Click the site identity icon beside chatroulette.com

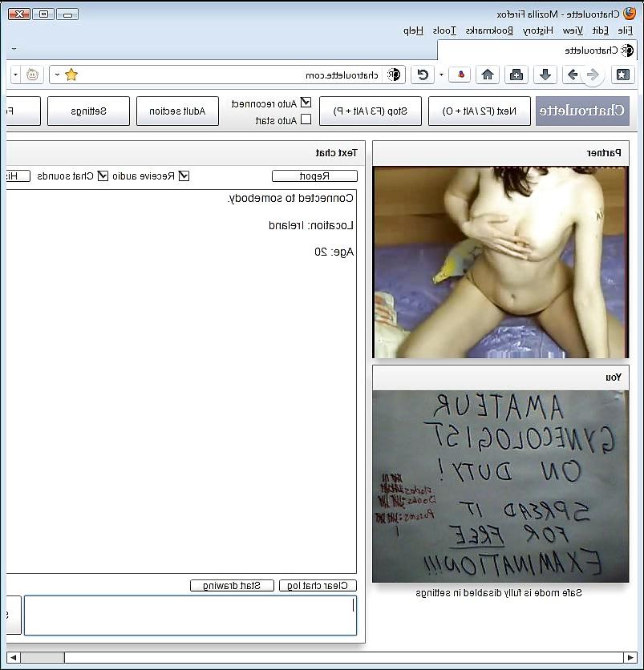[x=394, y=75]
